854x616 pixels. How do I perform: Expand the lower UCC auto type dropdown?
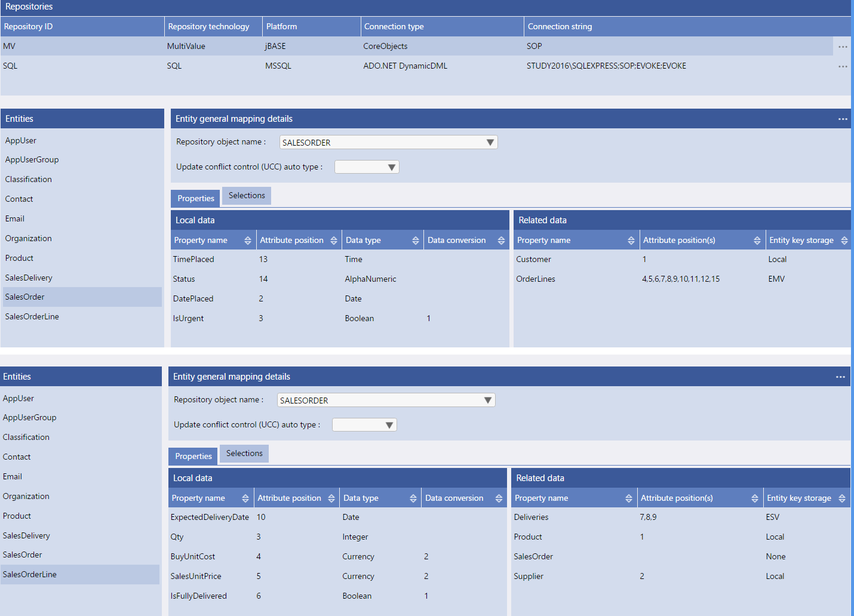click(389, 425)
